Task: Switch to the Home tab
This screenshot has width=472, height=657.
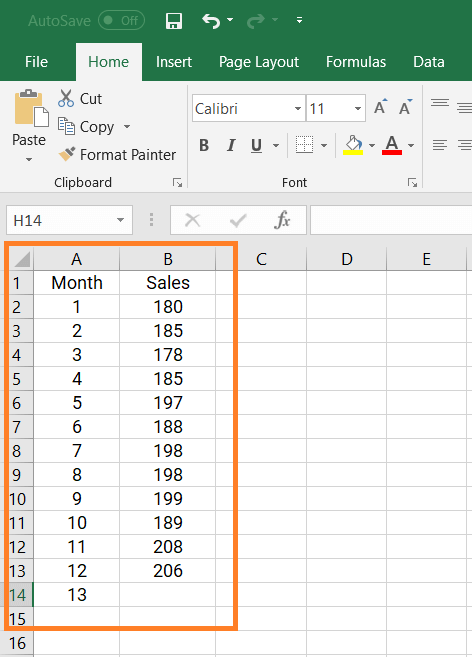Action: point(109,62)
